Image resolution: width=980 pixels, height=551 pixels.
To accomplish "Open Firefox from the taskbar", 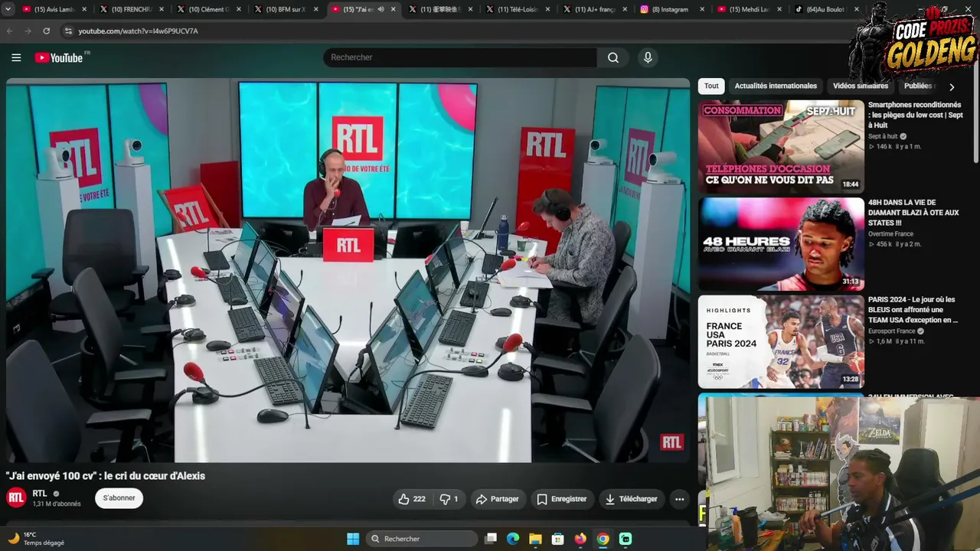I will [x=580, y=539].
